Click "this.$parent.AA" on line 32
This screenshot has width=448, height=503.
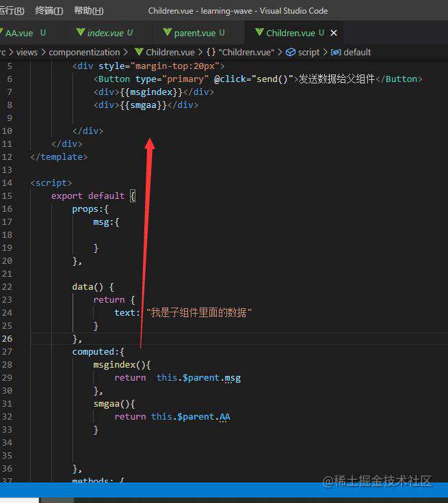pos(190,417)
